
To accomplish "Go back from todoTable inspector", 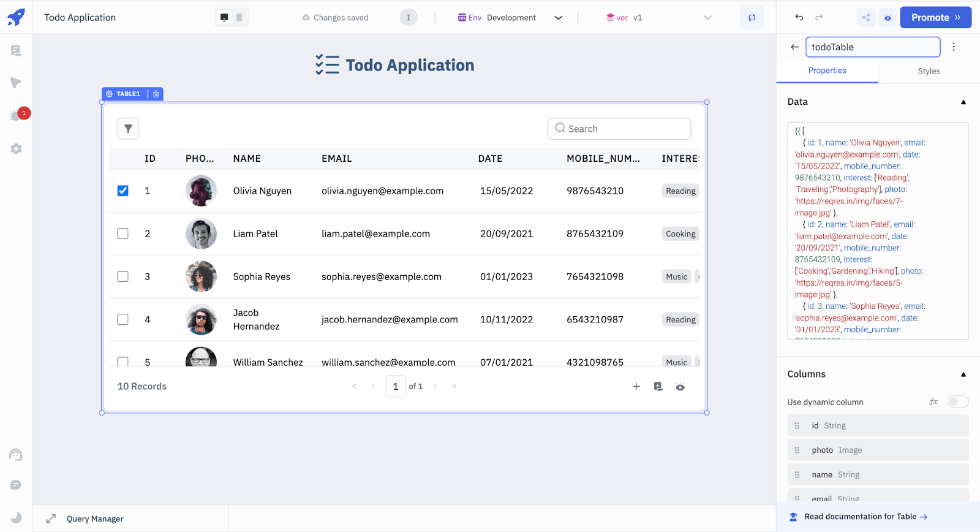I will (x=794, y=47).
